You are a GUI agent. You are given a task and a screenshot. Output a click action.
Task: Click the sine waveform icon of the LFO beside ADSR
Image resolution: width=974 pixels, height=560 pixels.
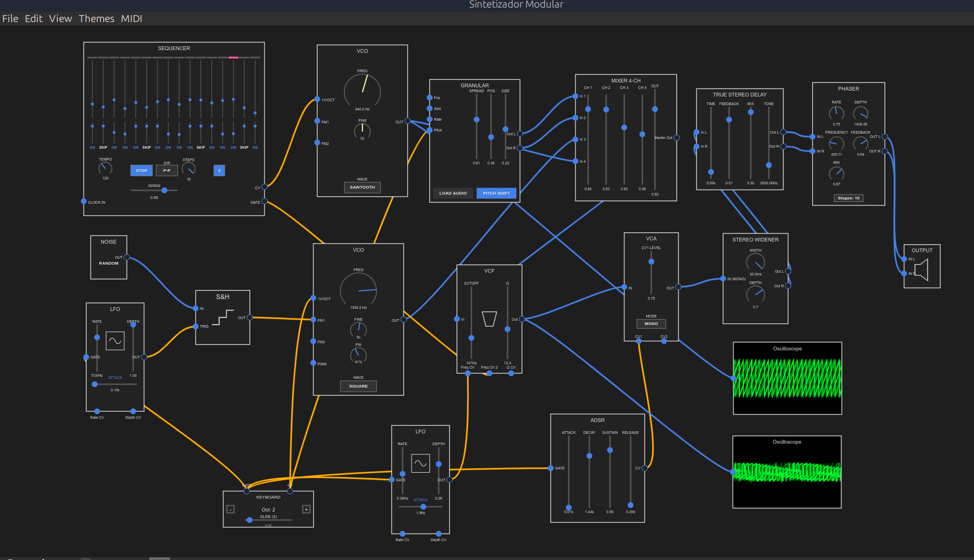click(x=420, y=463)
